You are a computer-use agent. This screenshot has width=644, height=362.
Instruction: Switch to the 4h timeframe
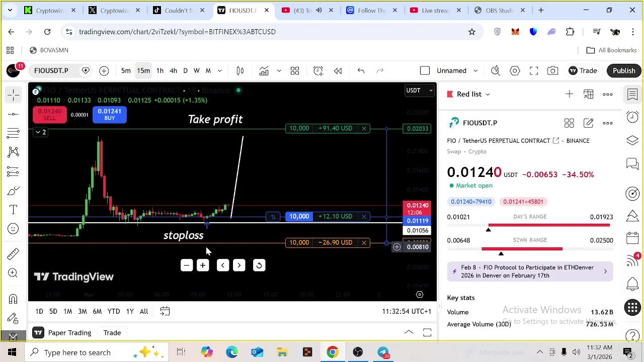pyautogui.click(x=173, y=71)
